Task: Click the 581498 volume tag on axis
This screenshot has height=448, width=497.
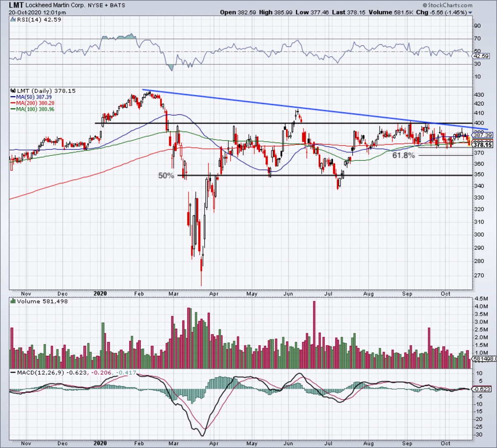Action: [484, 359]
